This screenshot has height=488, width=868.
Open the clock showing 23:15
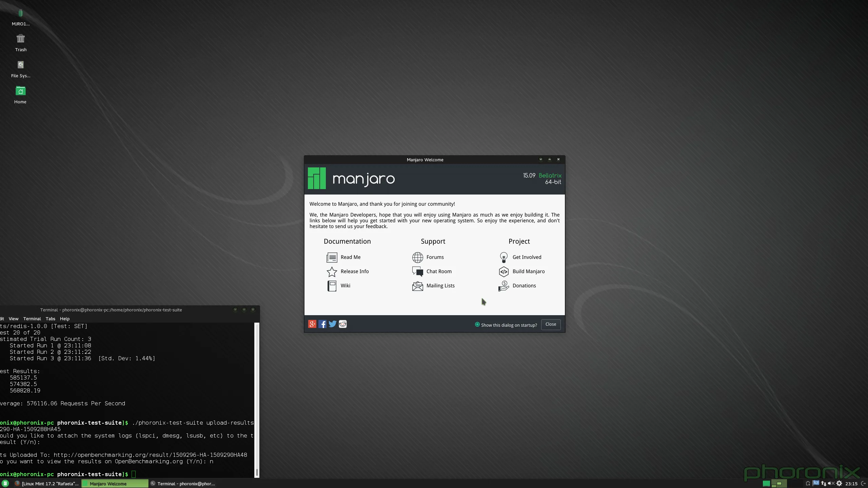tap(851, 484)
